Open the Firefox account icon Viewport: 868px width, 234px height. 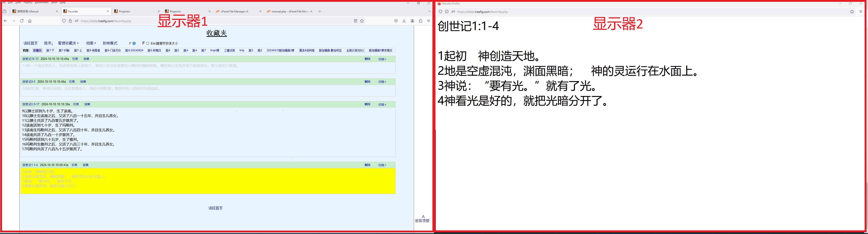pyautogui.click(x=412, y=21)
